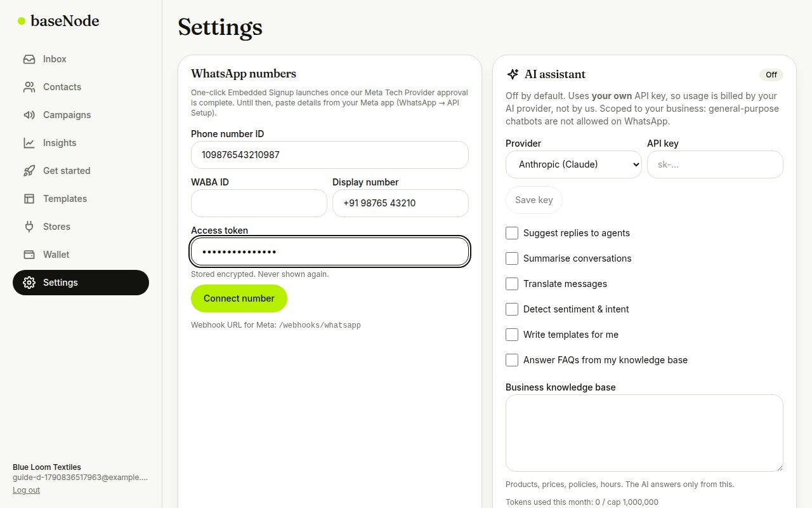The width and height of the screenshot is (812, 508).
Task: Click the Wallet icon in sidebar
Action: tap(29, 255)
